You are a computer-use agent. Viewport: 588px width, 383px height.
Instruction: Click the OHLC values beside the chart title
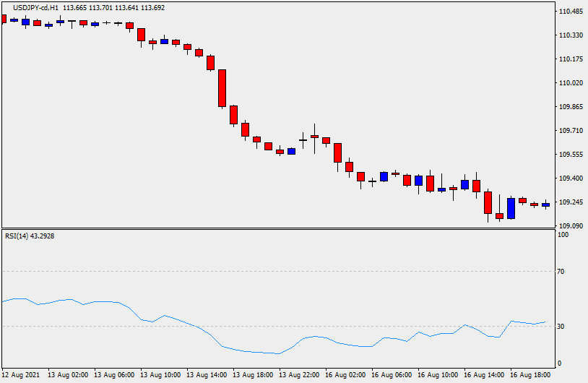(113, 7)
